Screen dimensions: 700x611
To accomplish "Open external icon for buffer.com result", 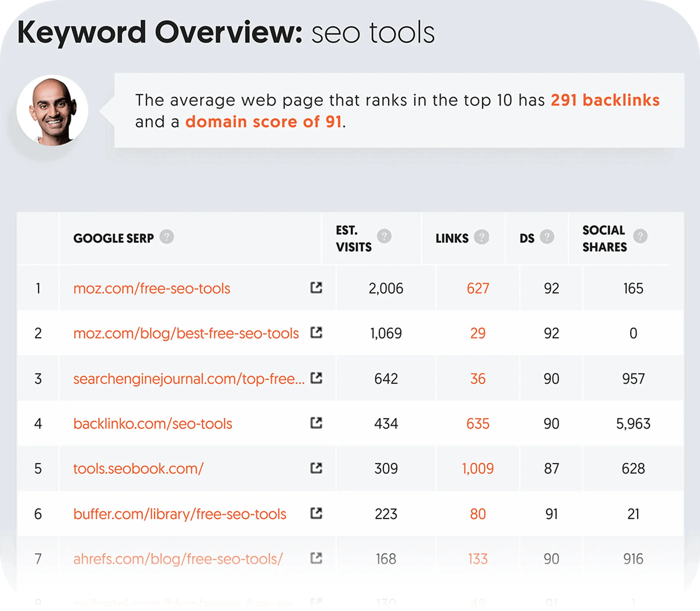I will [316, 513].
